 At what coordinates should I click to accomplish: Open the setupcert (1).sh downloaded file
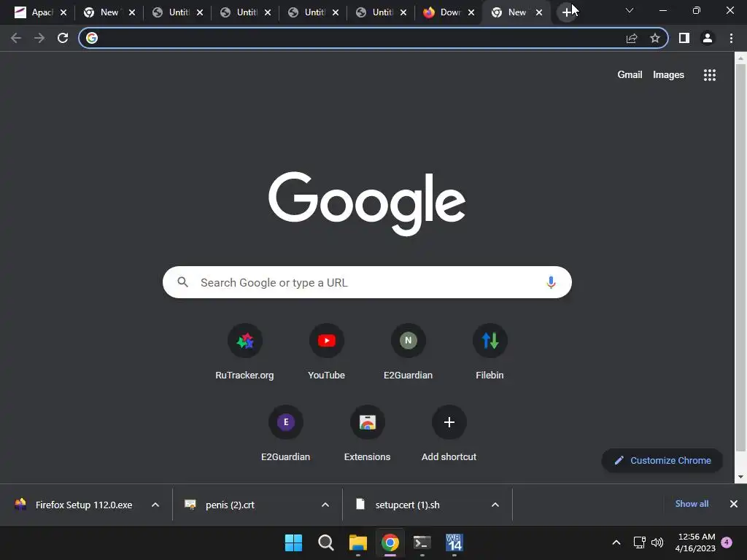407,505
